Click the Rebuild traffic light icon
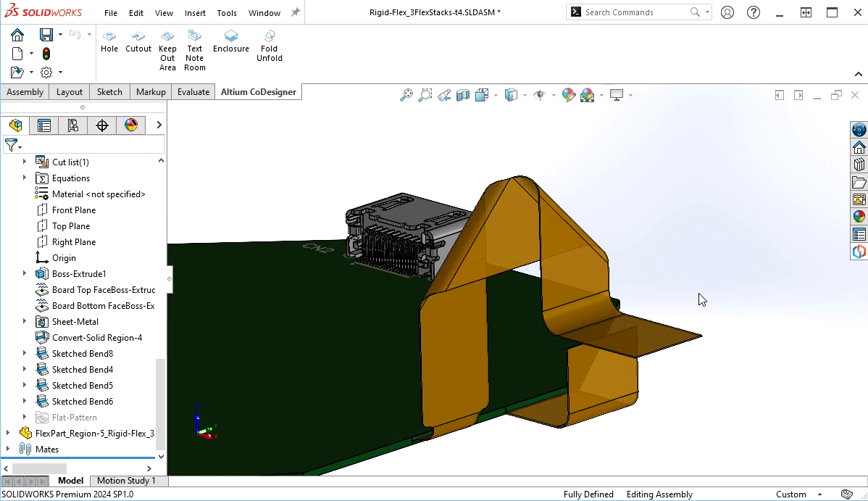 pyautogui.click(x=46, y=54)
